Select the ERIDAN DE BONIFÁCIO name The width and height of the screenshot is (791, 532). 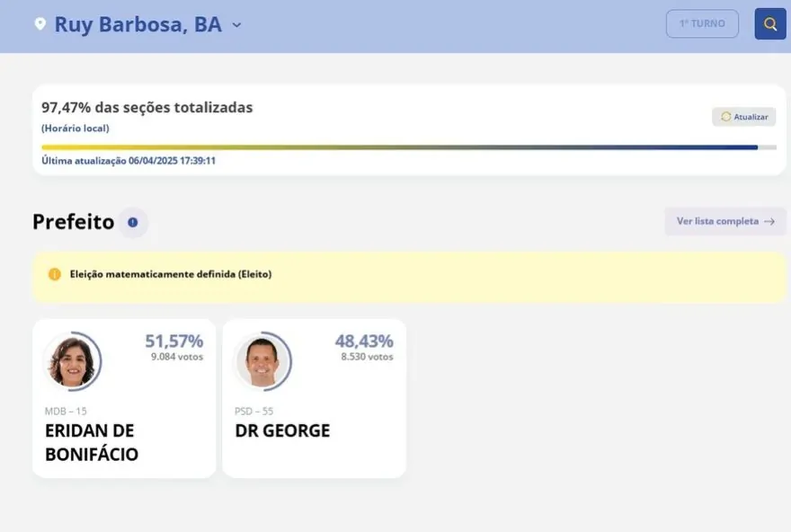pos(92,442)
